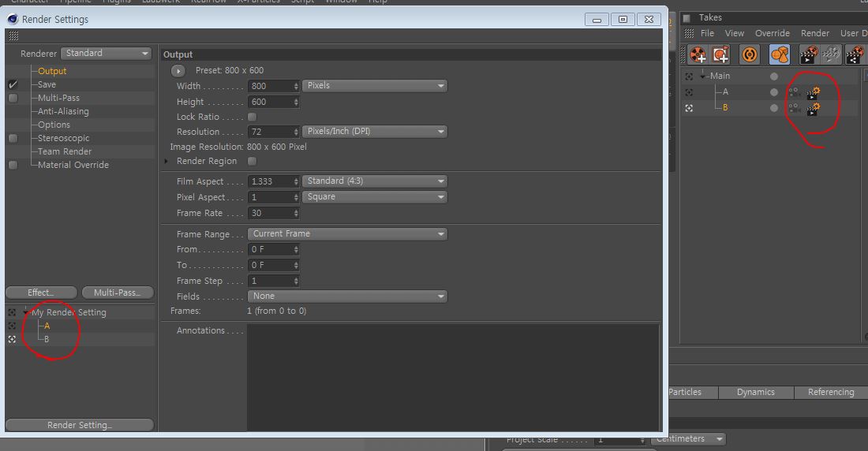Open the Takes File menu
Image resolution: width=868 pixels, height=451 pixels.
(x=707, y=34)
